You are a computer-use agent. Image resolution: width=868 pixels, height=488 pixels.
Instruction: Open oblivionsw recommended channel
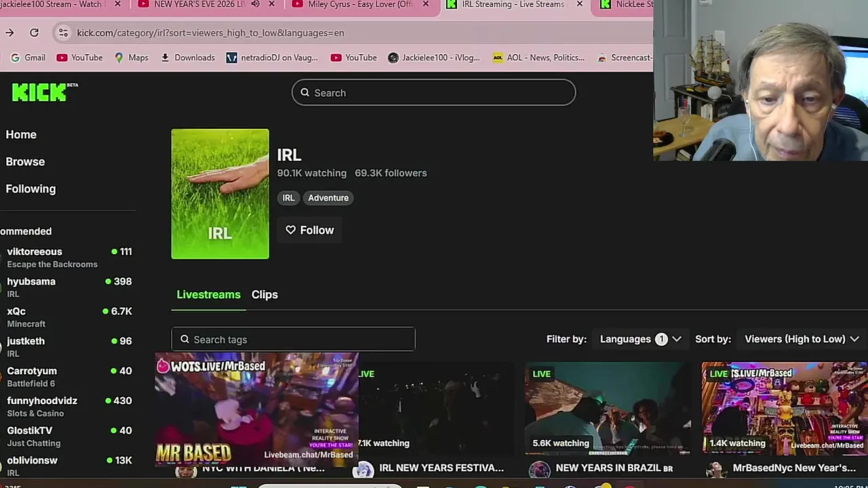point(68,466)
